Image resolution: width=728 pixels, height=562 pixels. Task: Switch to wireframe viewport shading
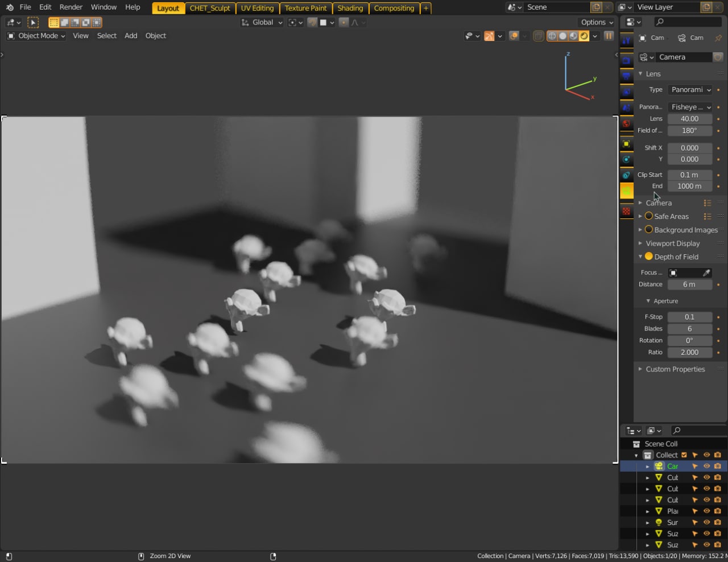tap(552, 36)
